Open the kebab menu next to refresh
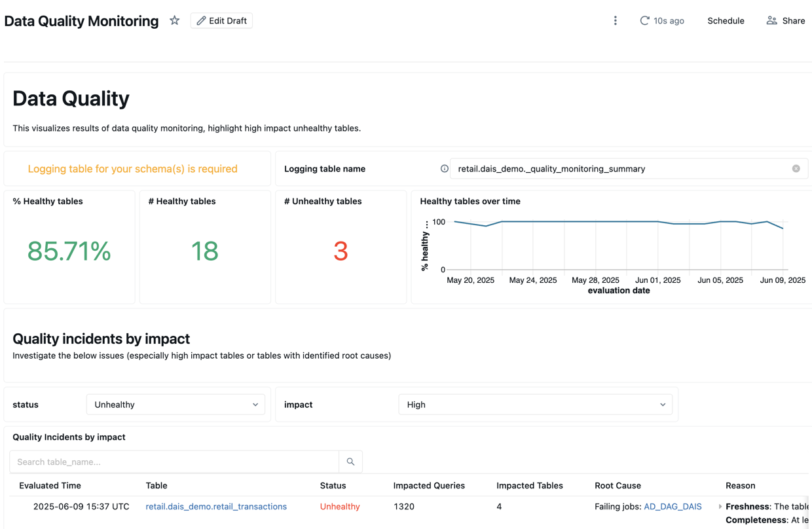Viewport: 812px width, 529px height. 616,20
